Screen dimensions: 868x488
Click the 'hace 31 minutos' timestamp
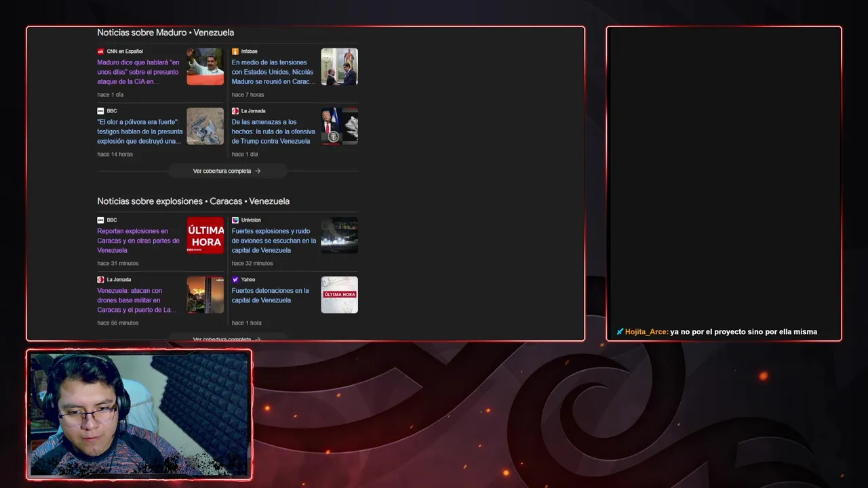[x=118, y=264]
